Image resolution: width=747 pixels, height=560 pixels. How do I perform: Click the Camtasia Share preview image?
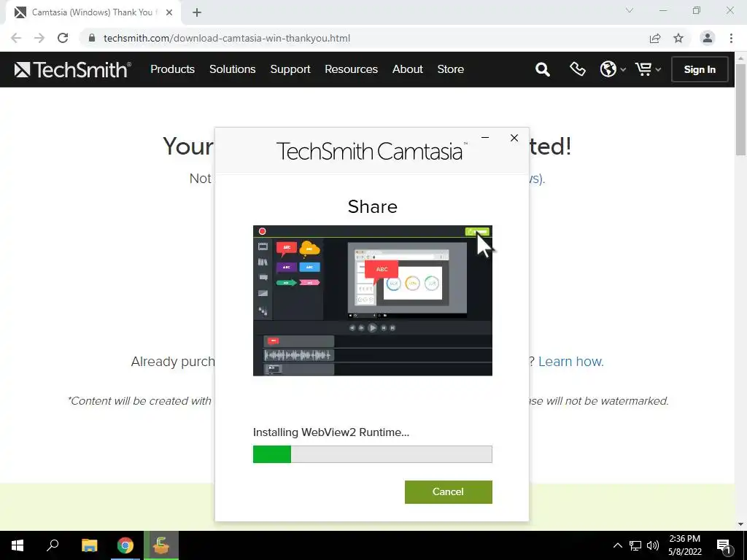[373, 300]
